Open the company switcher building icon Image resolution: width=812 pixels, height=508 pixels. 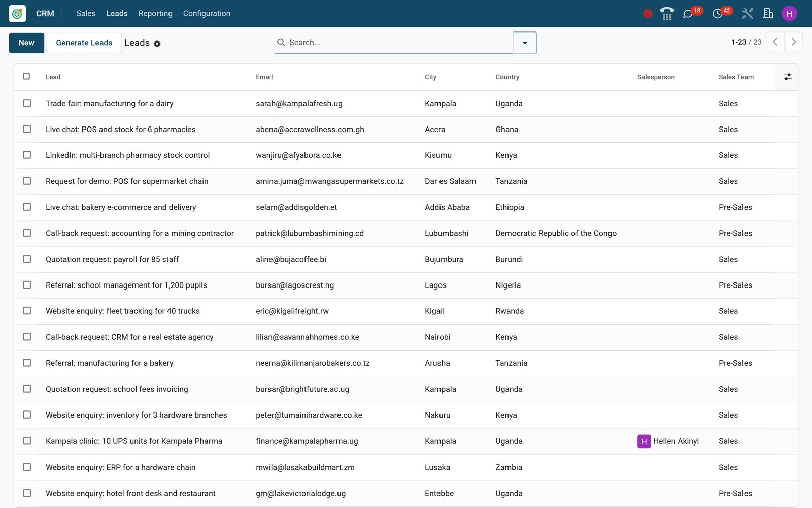[x=768, y=14]
